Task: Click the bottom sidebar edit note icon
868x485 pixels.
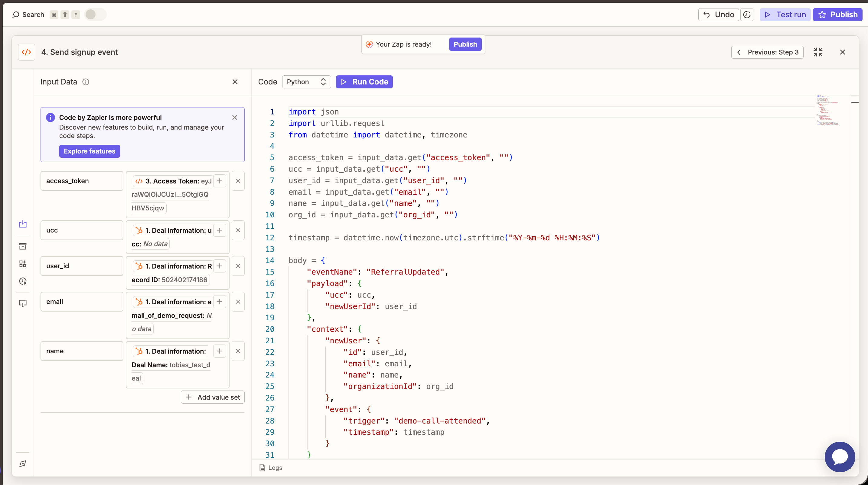Action: 23,464
